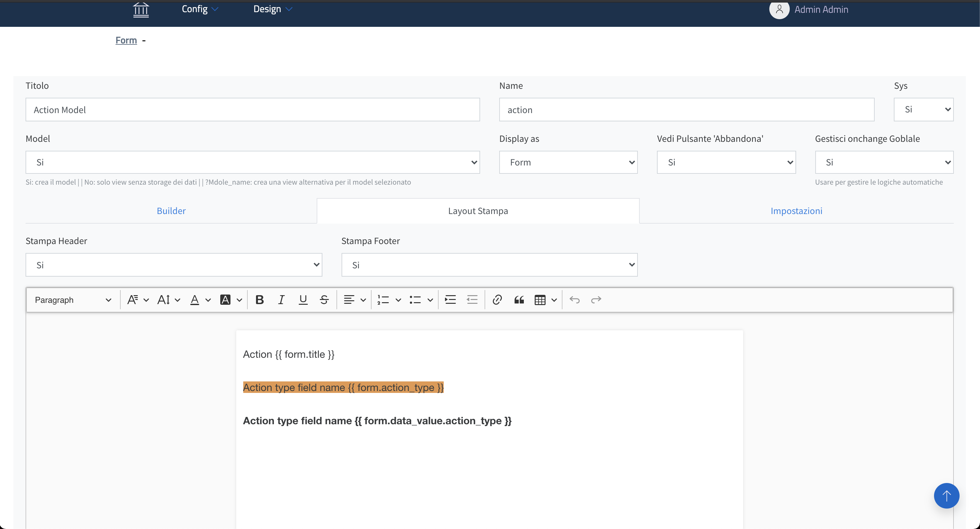The image size is (980, 529).
Task: Toggle bold formatting in editor toolbar
Action: (x=260, y=300)
